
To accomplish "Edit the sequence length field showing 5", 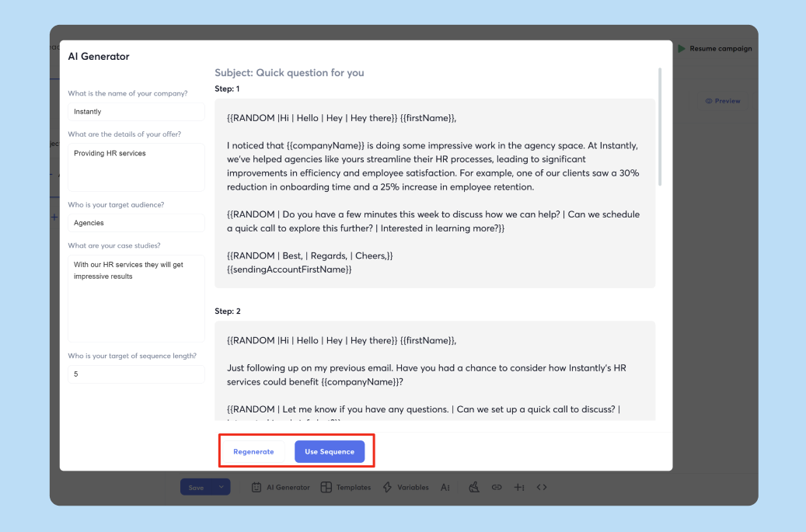I will (136, 374).
